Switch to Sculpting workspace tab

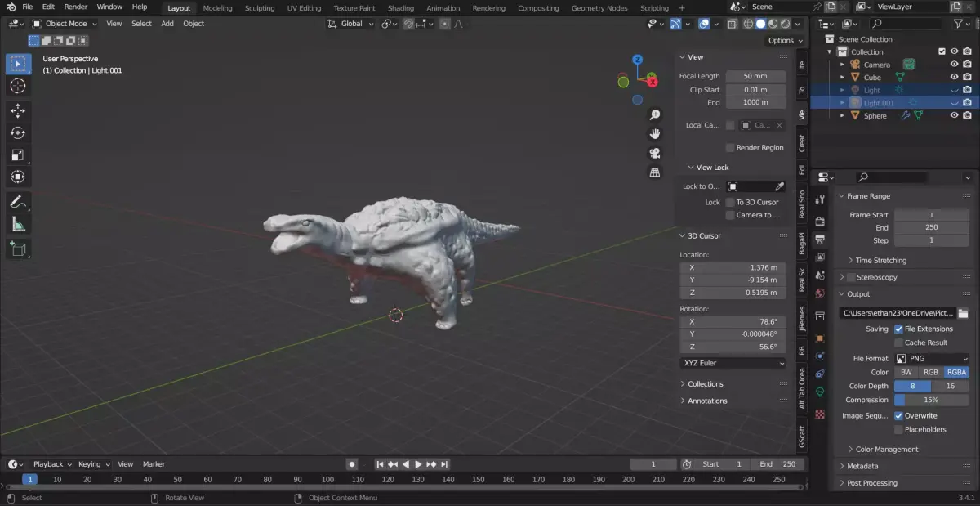pos(260,8)
